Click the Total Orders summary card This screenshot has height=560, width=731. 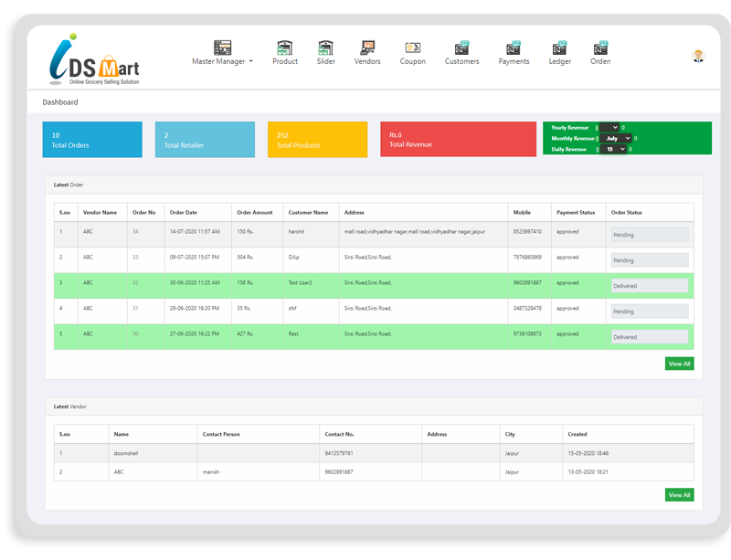[91, 139]
